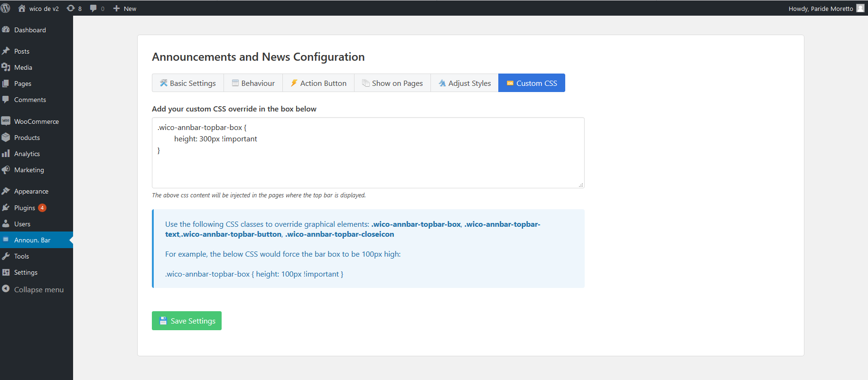The width and height of the screenshot is (868, 380).
Task: Open the Plugins menu label
Action: coord(25,207)
